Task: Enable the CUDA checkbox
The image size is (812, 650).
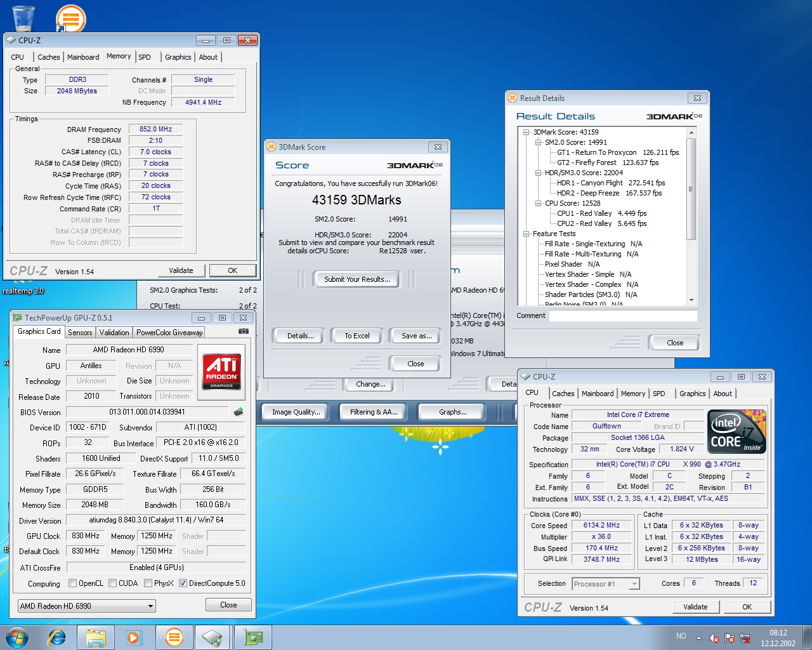Action: [112, 583]
